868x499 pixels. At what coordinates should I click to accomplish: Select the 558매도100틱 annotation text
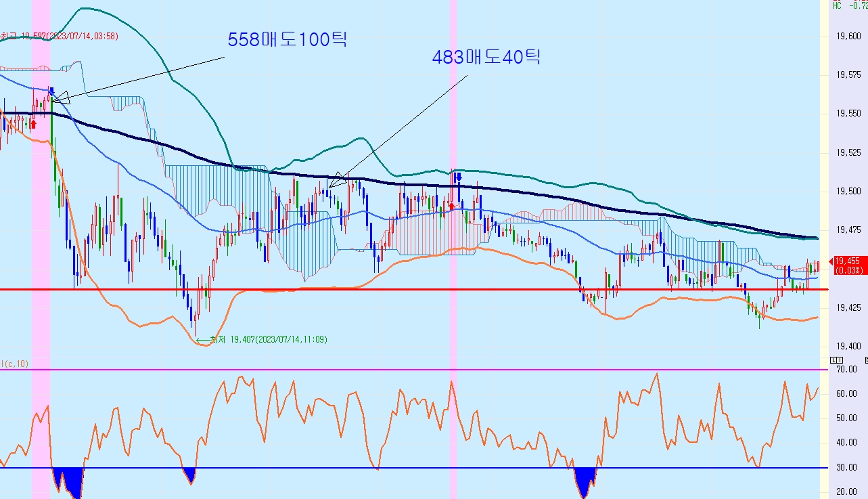tap(287, 40)
